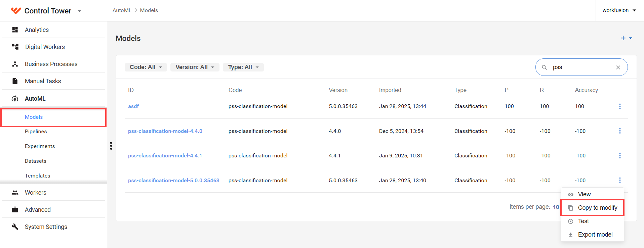
Task: Click the Code column header
Action: click(235, 90)
